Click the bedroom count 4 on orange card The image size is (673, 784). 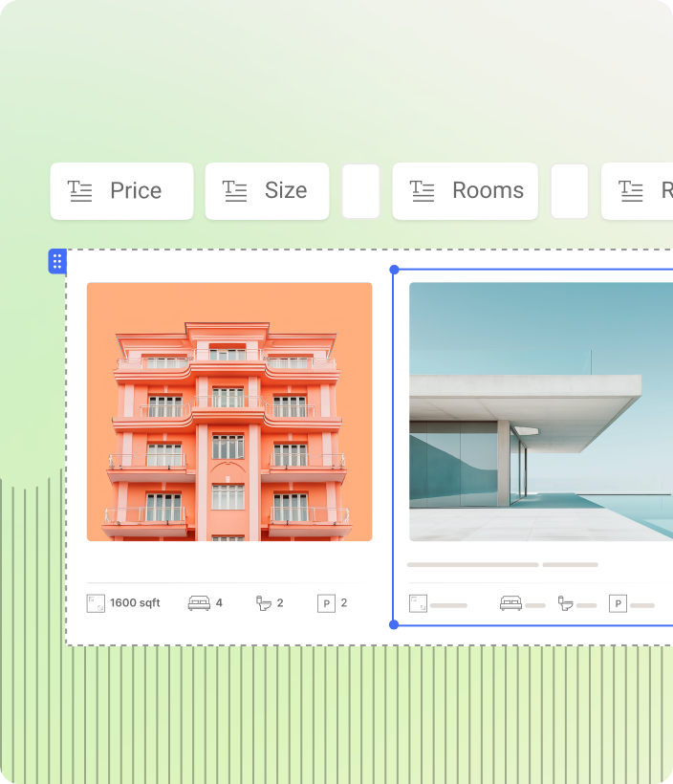(219, 603)
